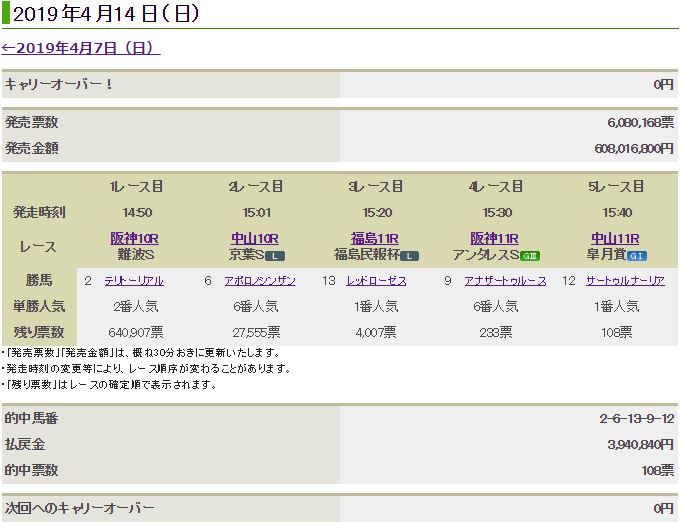View horse アナザートゥルース details
The height and width of the screenshot is (522, 682).
pos(505,281)
